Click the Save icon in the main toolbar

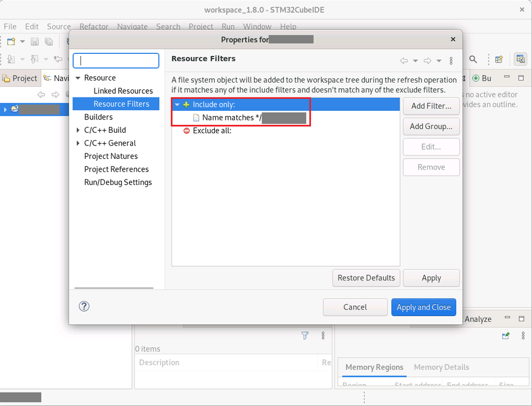(35, 42)
